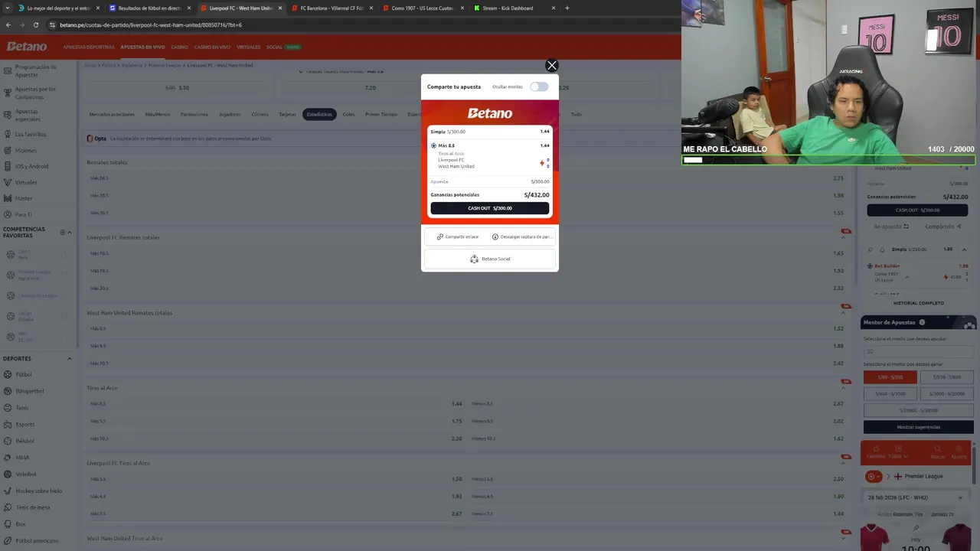Switch to Como 1907 - US Lecce tab
Image resolution: width=980 pixels, height=551 pixels.
coord(423,8)
